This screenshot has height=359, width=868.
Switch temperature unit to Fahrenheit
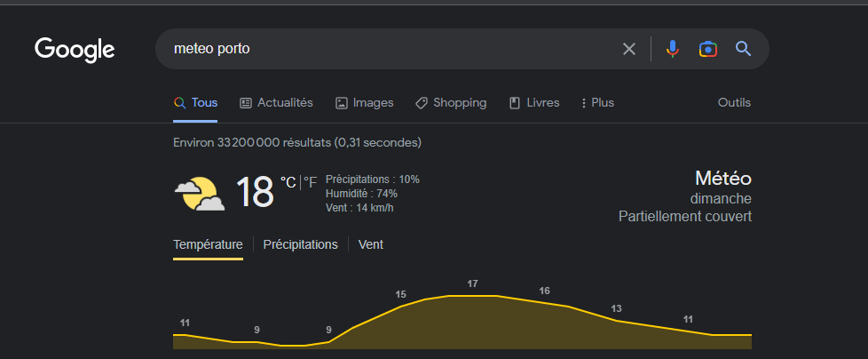click(310, 182)
